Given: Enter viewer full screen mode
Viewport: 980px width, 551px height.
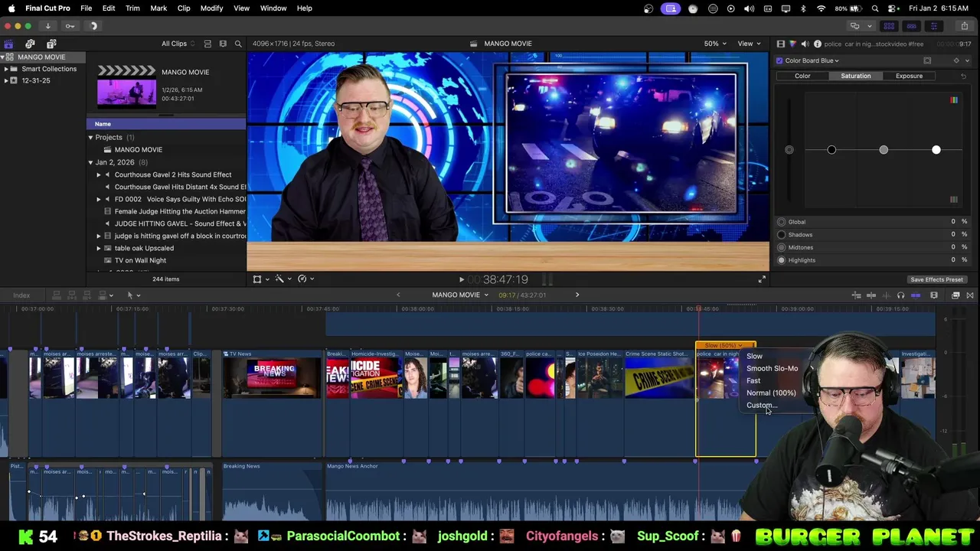Looking at the screenshot, I should [x=762, y=279].
